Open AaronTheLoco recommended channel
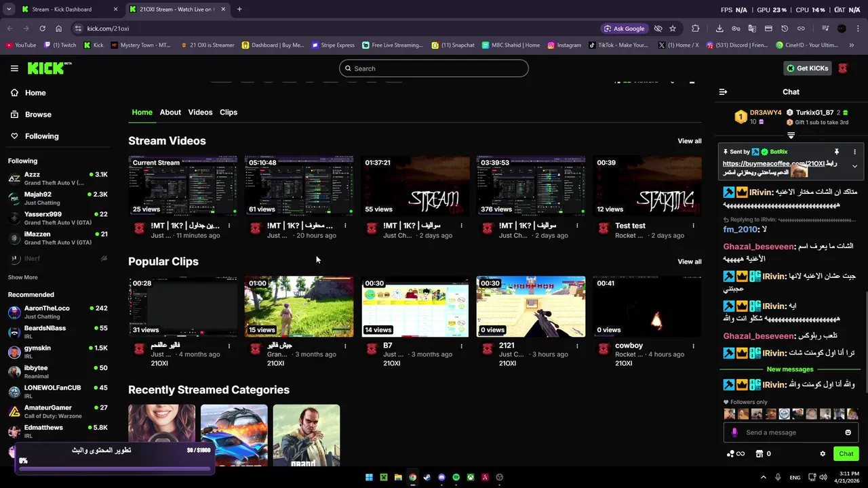Image resolution: width=868 pixels, height=488 pixels. point(58,312)
